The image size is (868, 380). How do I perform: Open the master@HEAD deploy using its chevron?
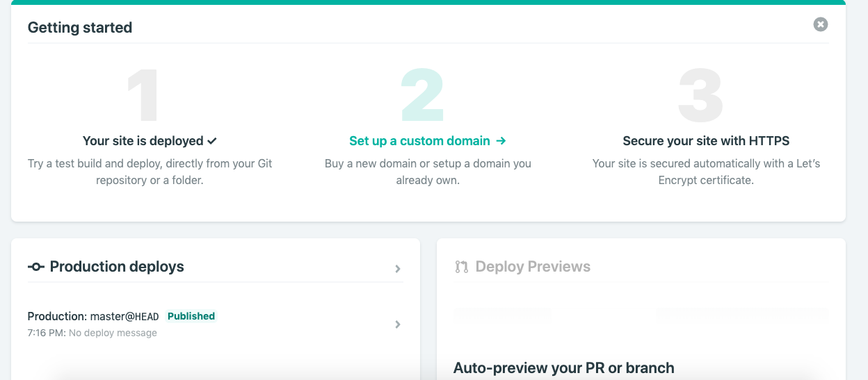pyautogui.click(x=398, y=324)
